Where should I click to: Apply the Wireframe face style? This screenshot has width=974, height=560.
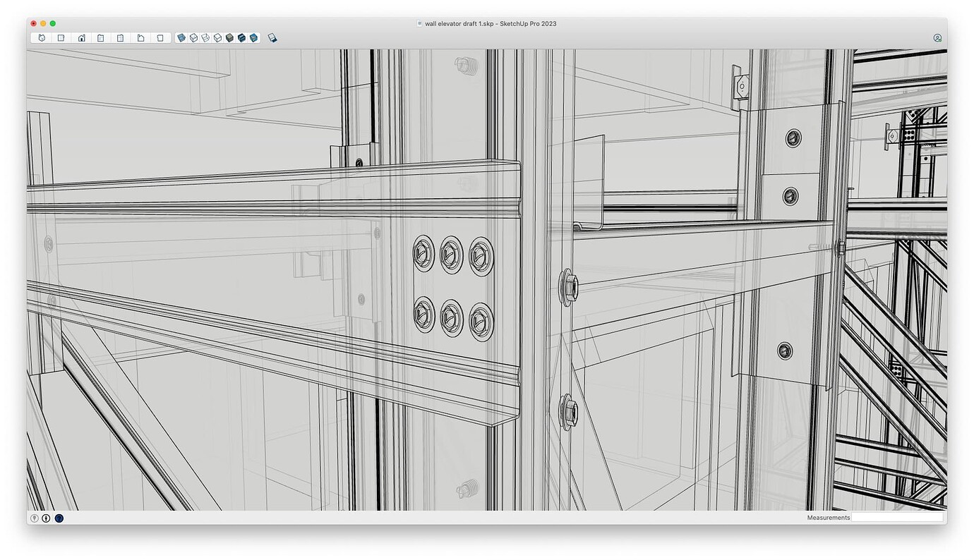(x=207, y=37)
